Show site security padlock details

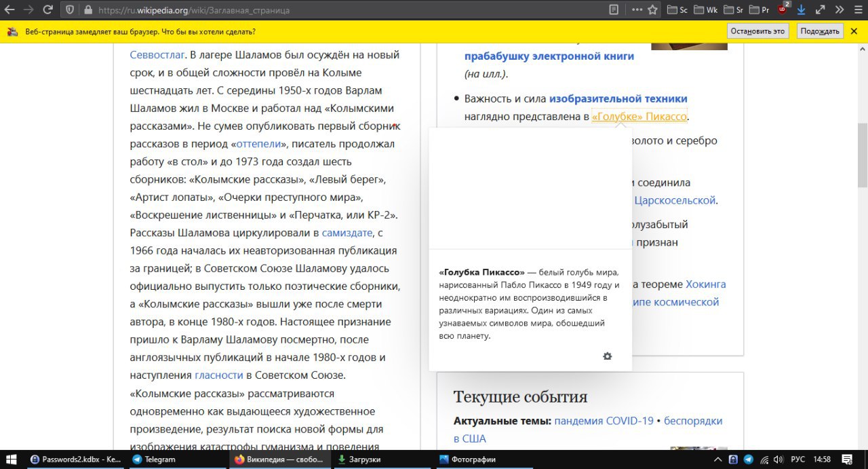[87, 10]
